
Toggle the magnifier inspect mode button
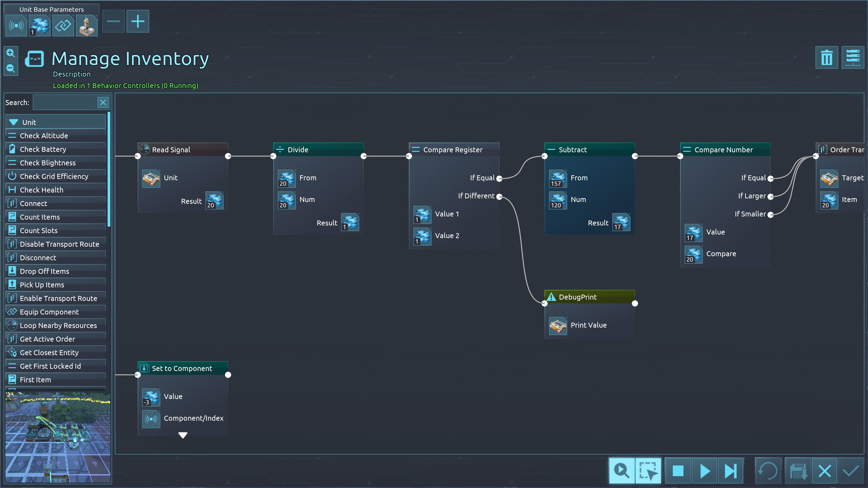(x=622, y=470)
